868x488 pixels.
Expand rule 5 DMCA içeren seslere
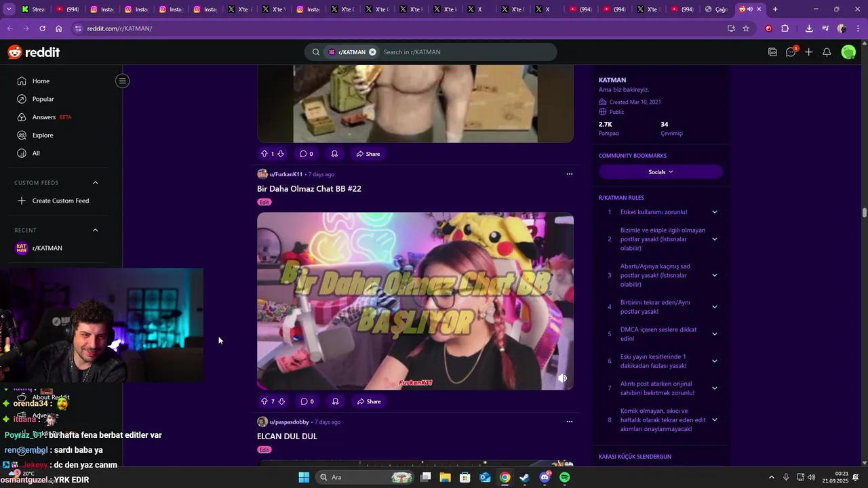point(714,334)
